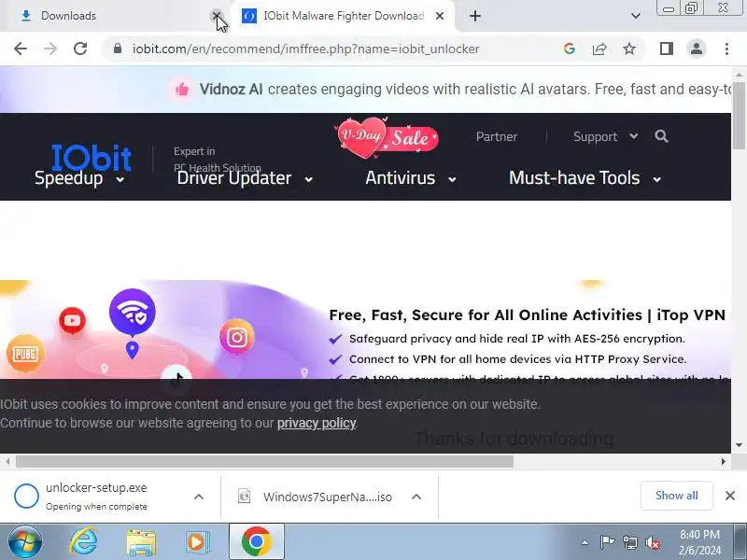Expand the Antivirus menu
Image resolution: width=747 pixels, height=560 pixels.
click(x=411, y=178)
